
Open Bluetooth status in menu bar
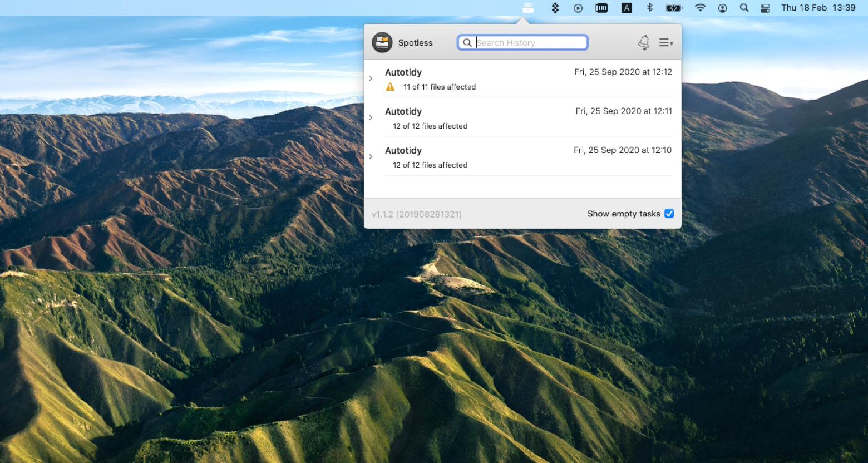(649, 8)
